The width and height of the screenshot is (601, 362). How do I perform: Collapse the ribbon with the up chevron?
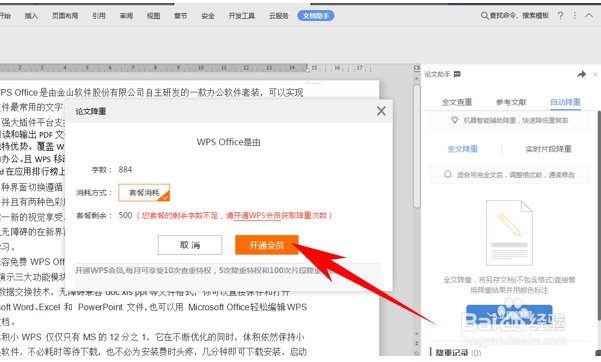coord(589,16)
